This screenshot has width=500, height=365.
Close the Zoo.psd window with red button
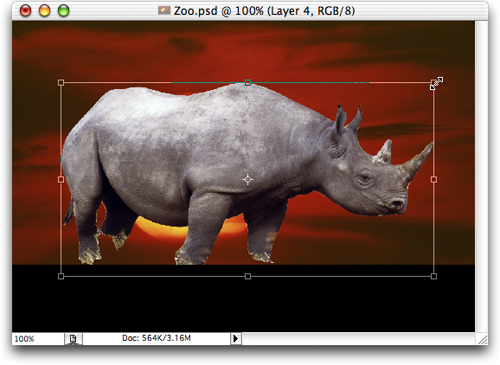[25, 11]
